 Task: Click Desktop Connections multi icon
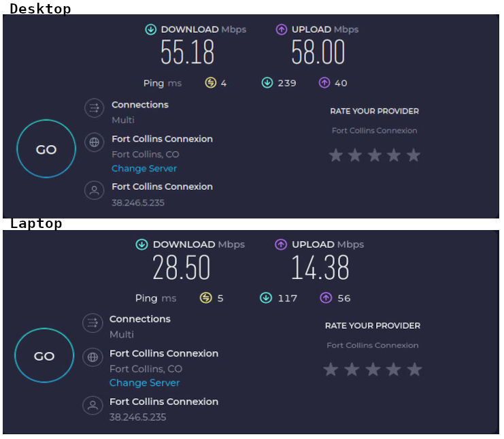pos(94,108)
